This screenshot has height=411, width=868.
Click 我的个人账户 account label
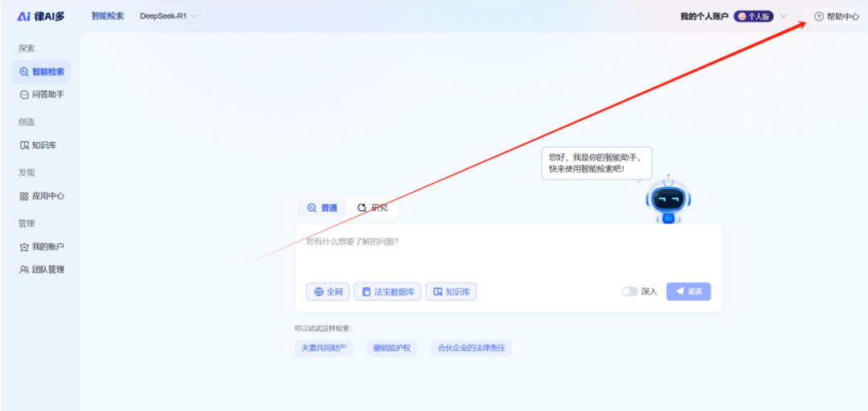point(704,17)
